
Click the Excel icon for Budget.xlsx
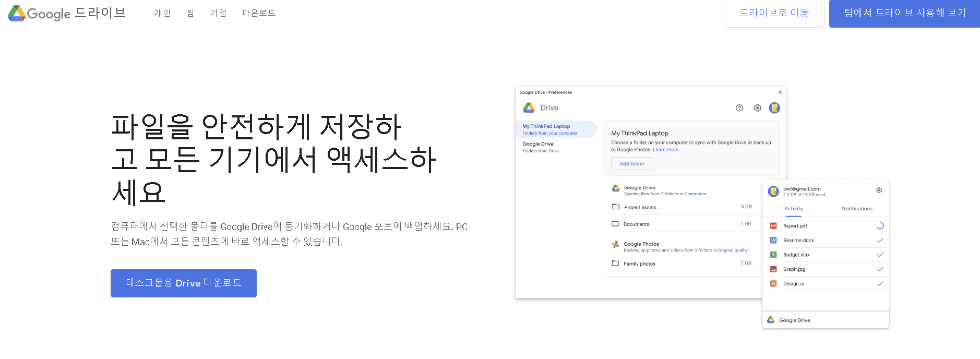pyautogui.click(x=773, y=255)
